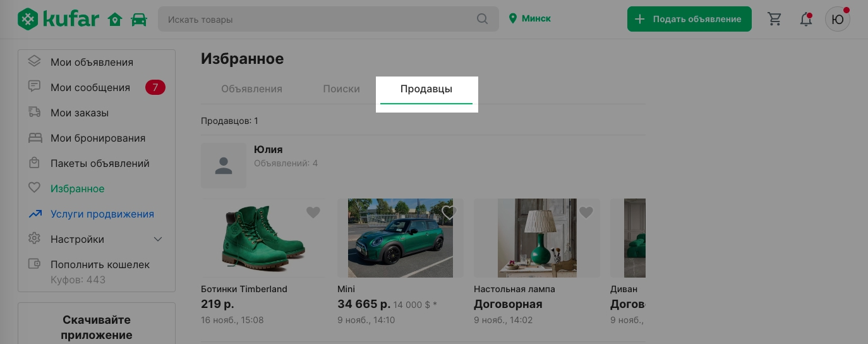The width and height of the screenshot is (868, 344).
Task: Click the chat icon beside Мои сообщения
Action: coord(34,87)
